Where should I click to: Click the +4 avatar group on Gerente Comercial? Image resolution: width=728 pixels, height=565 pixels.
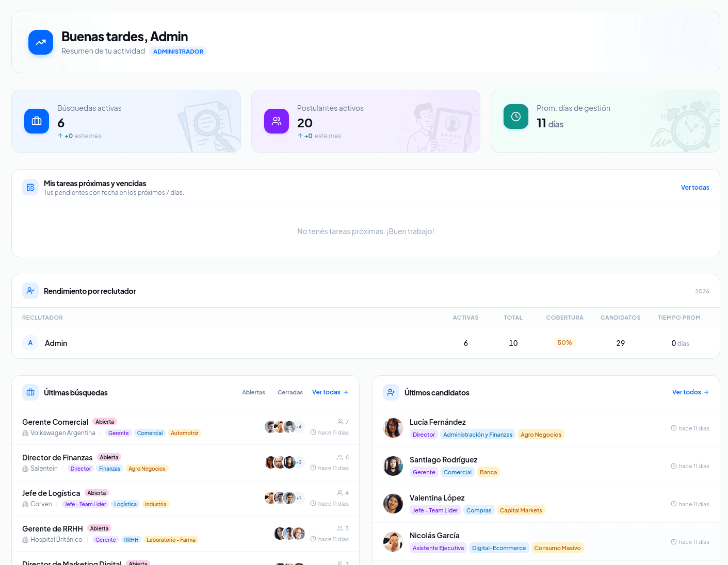point(285,427)
